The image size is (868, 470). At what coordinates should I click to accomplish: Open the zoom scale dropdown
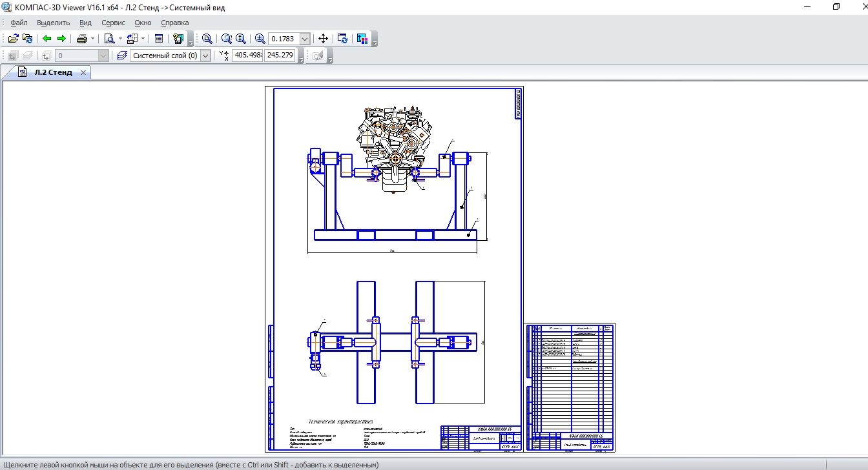[305, 39]
